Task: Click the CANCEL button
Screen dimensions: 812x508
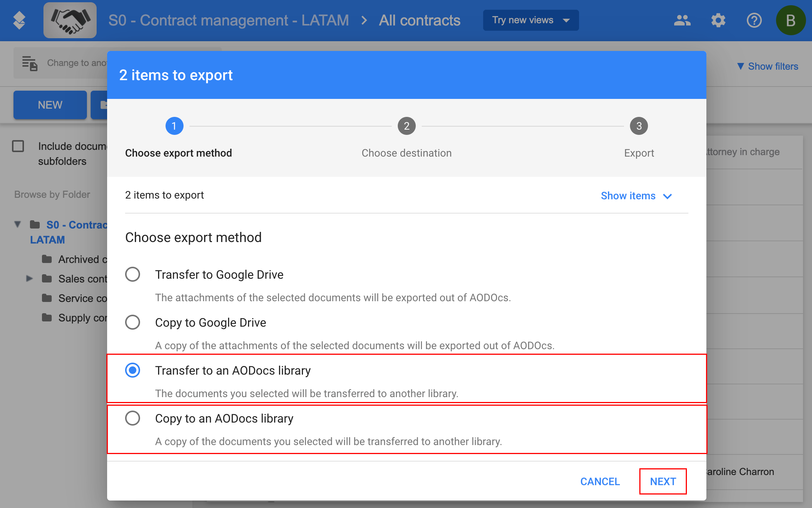Action: click(600, 481)
